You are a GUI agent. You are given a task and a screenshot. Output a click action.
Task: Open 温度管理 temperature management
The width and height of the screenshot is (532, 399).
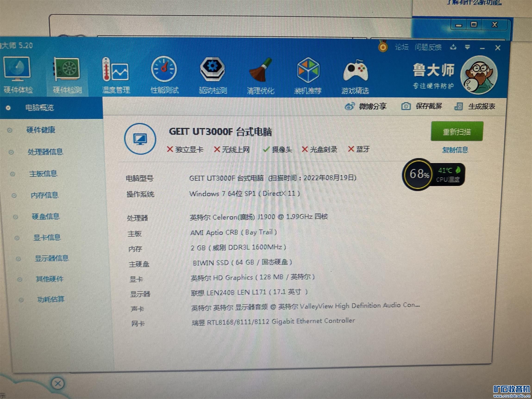click(116, 75)
